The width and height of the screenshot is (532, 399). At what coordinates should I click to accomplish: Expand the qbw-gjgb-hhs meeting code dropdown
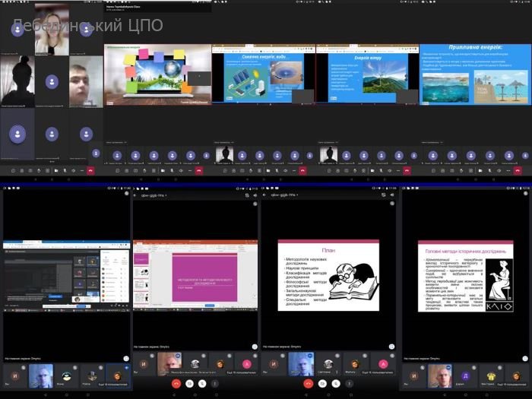click(166, 195)
